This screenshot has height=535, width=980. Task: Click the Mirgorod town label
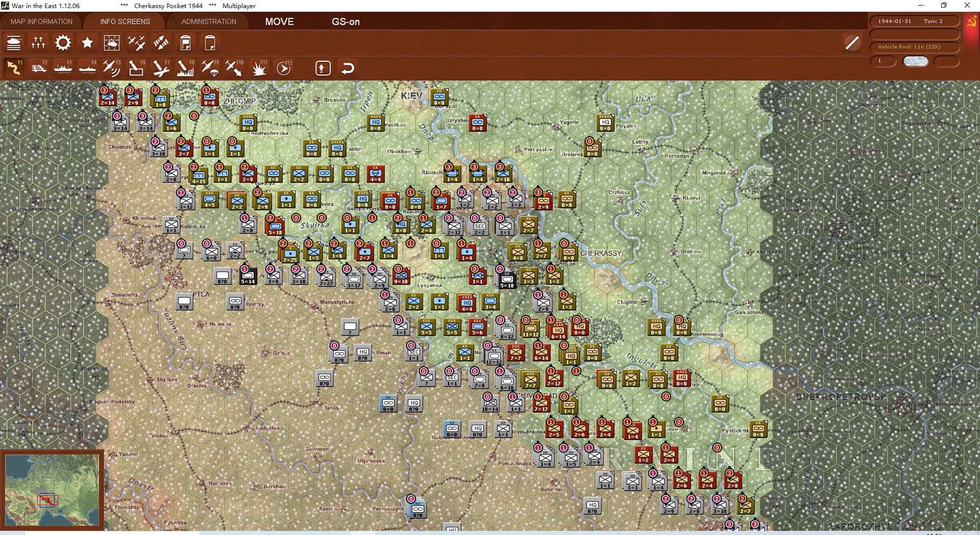(714, 173)
